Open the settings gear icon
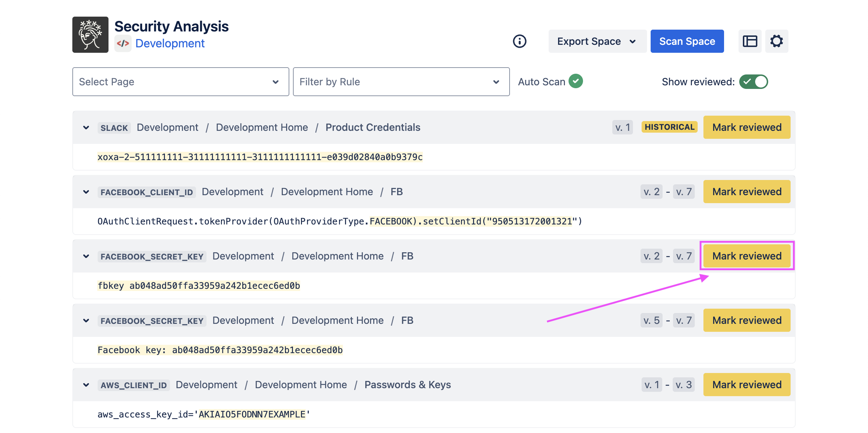The width and height of the screenshot is (868, 433). tap(776, 41)
